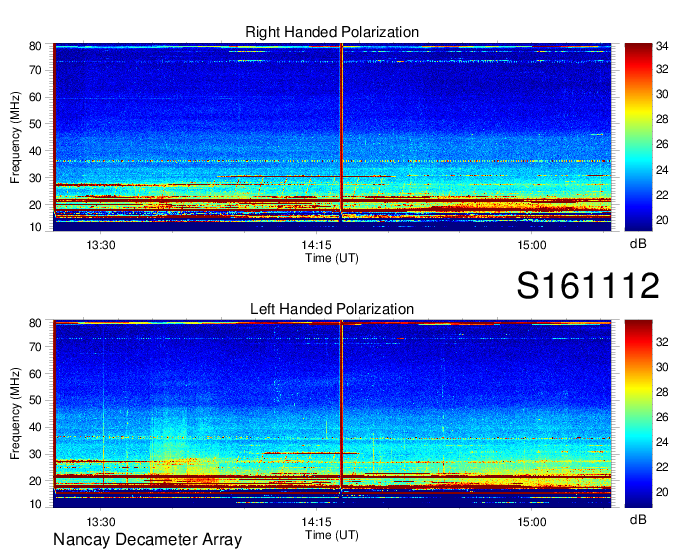Click the 13:30 tick label under the top plot
Screen dimensions: 680x552
101,245
